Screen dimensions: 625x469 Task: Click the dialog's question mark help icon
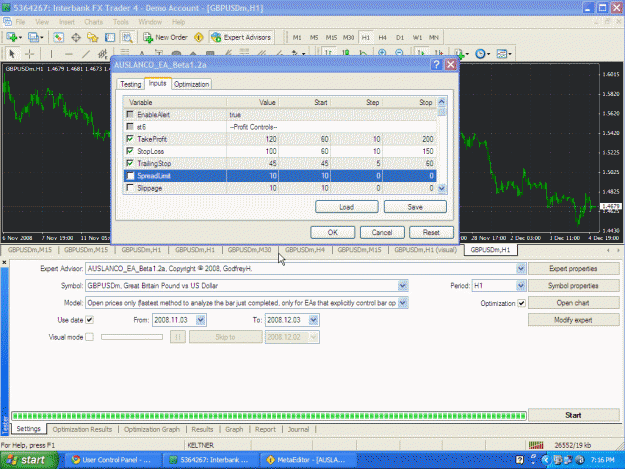point(436,65)
